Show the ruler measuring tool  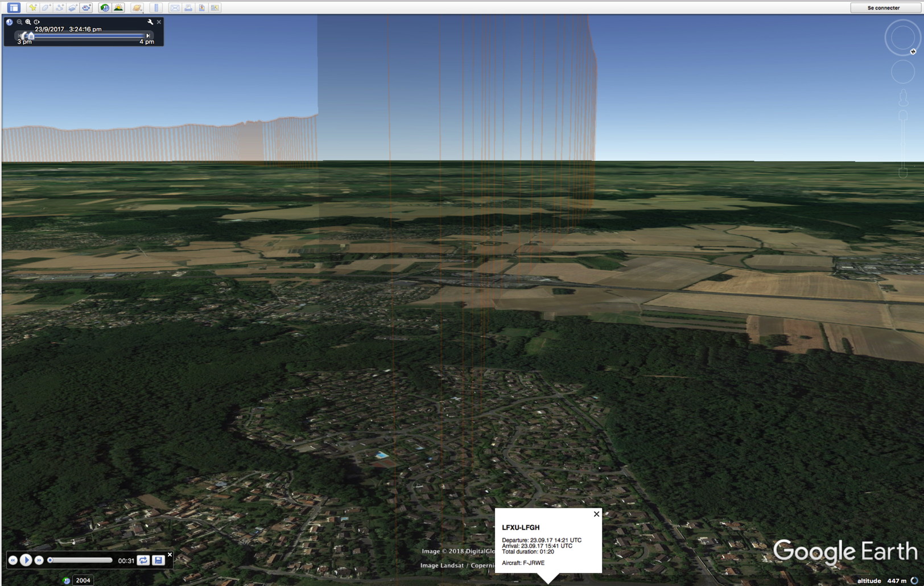coord(156,7)
